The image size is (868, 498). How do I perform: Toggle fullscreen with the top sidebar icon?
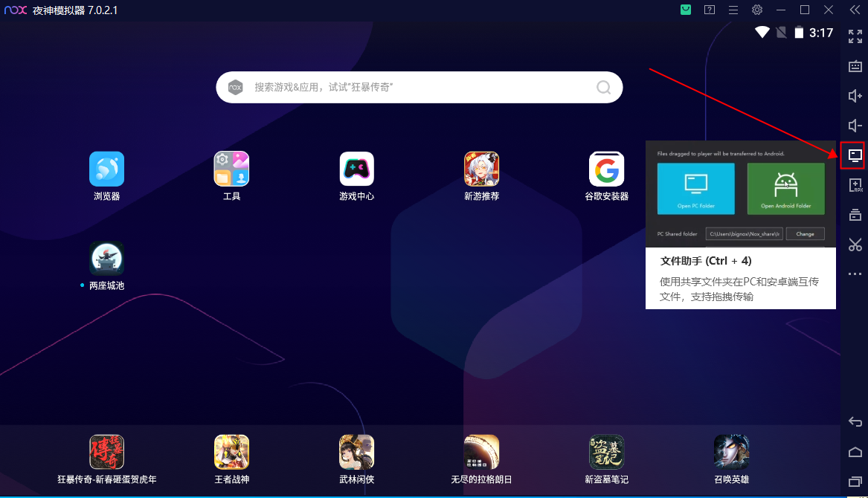854,36
